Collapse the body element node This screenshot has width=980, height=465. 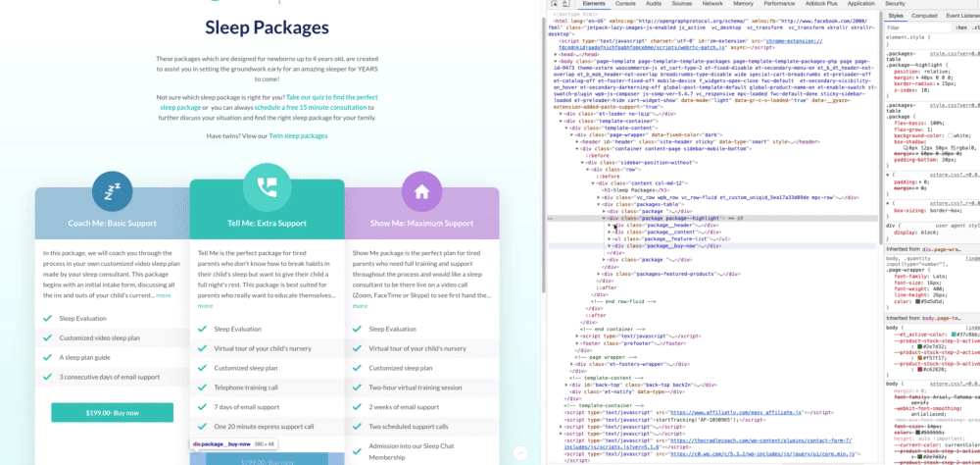[557, 62]
